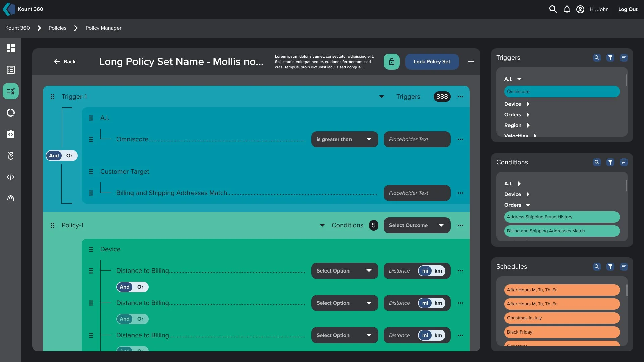Open more options for Billing and Shipping row
This screenshot has height=362, width=644.
[460, 193]
